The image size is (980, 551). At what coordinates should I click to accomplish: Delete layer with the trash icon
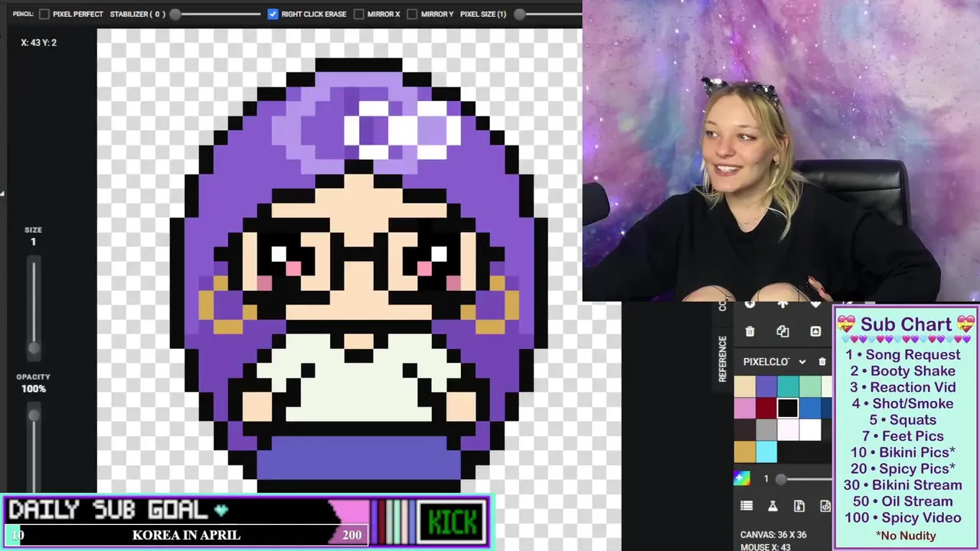click(x=750, y=331)
